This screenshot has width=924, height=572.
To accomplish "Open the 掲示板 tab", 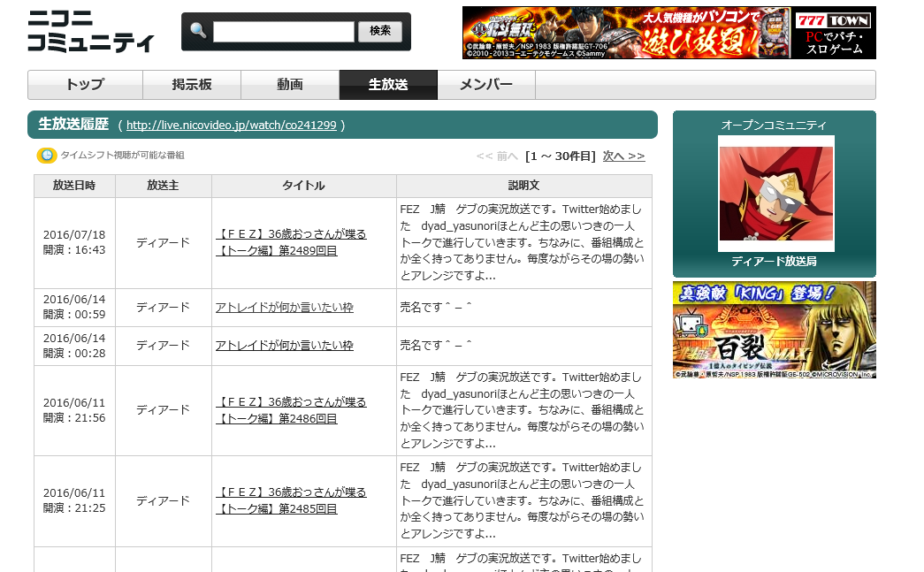I will pyautogui.click(x=191, y=85).
